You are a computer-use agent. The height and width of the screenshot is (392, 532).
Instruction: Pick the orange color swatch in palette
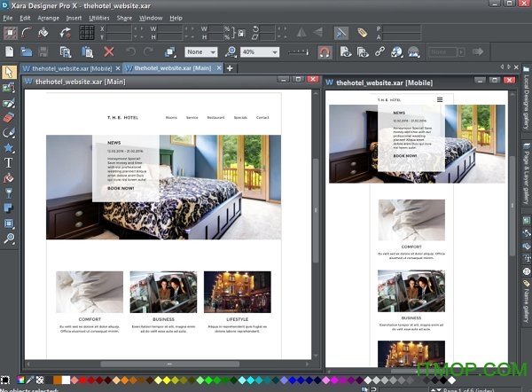click(58, 380)
